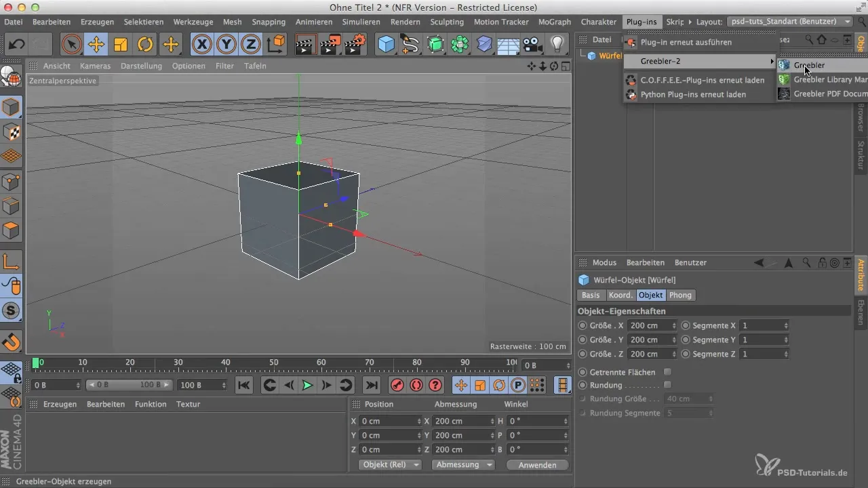Toggle X axis lock

pyautogui.click(x=202, y=45)
